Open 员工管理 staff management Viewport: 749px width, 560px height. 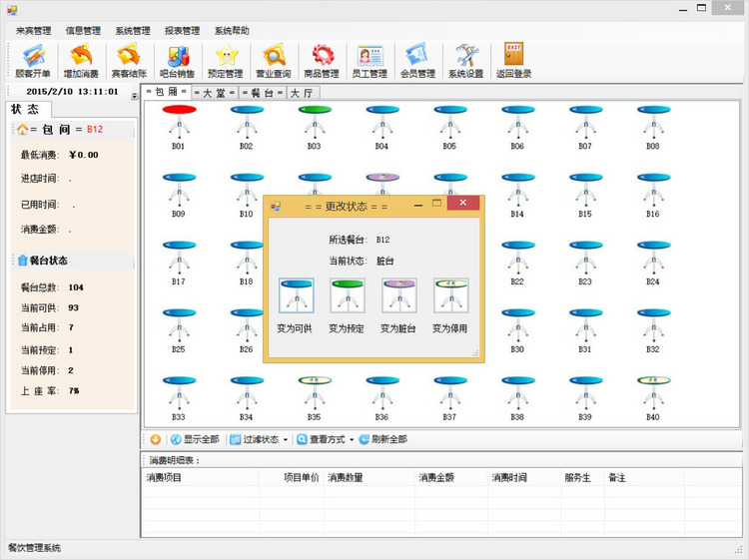click(x=370, y=59)
